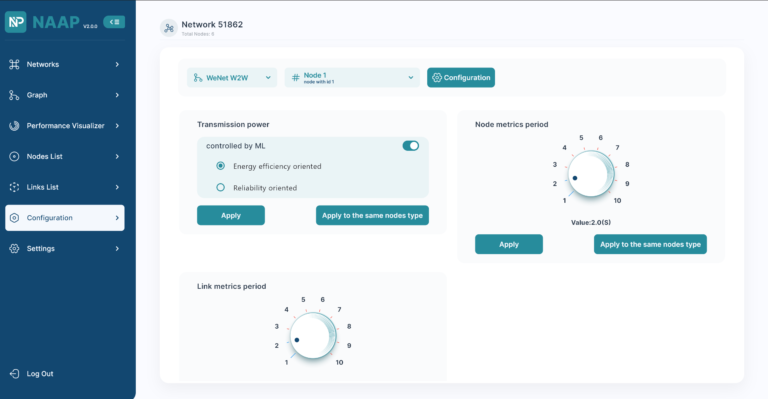
Task: Open the Graph icon in sidebar
Action: [x=14, y=95]
